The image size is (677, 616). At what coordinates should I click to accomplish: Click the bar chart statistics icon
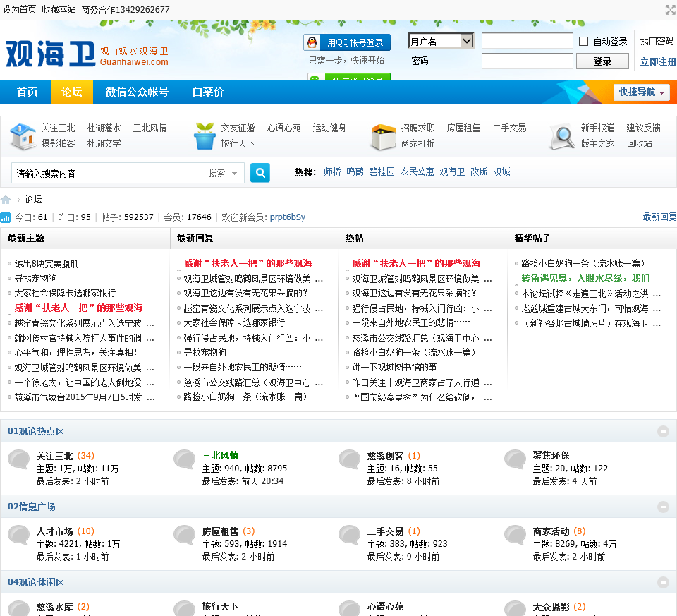click(x=6, y=217)
